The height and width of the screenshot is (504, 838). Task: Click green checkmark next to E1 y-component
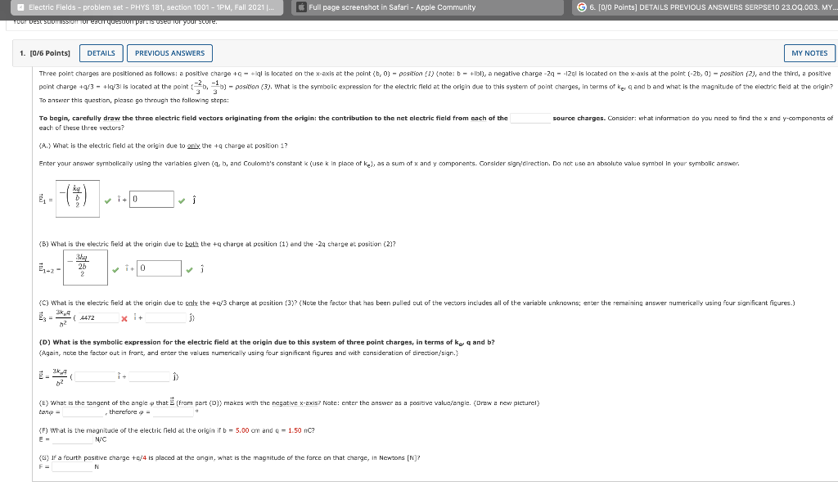182,201
